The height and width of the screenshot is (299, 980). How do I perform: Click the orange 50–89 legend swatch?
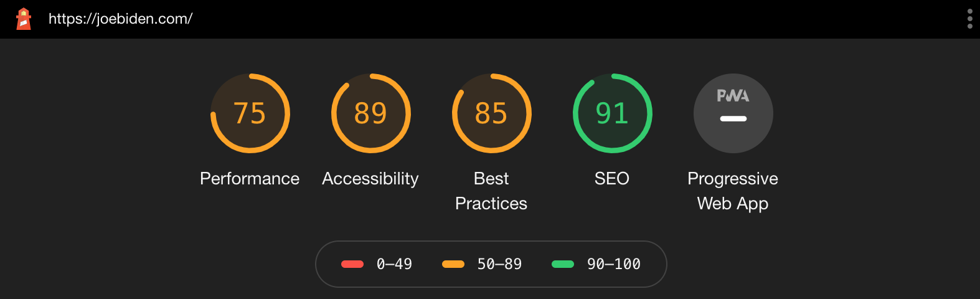(x=453, y=264)
